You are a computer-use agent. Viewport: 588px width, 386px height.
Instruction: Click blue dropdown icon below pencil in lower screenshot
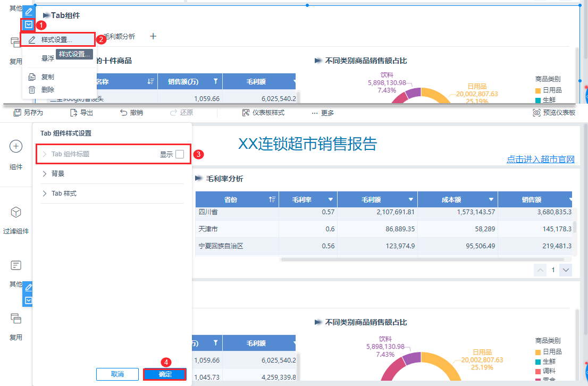point(29,300)
